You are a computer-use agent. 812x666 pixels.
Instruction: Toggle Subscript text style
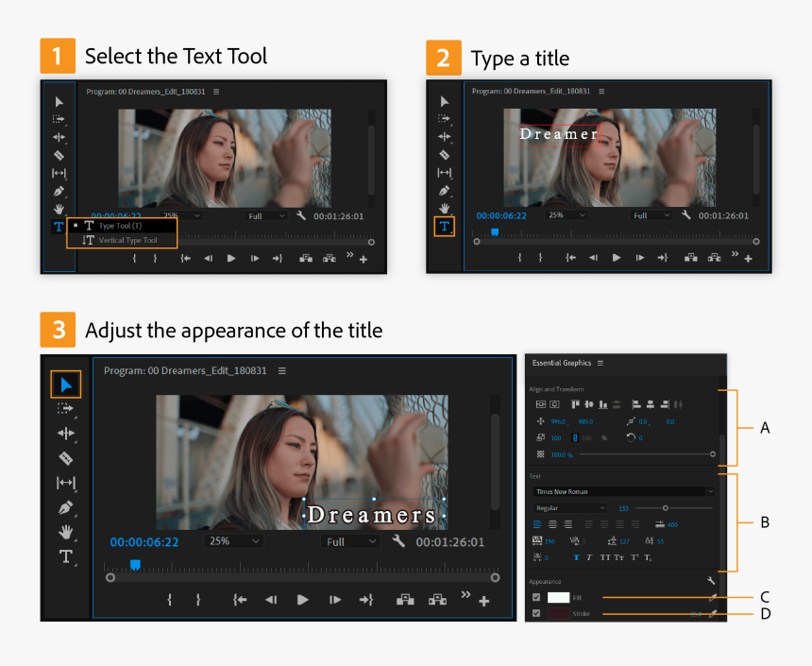coord(649,557)
